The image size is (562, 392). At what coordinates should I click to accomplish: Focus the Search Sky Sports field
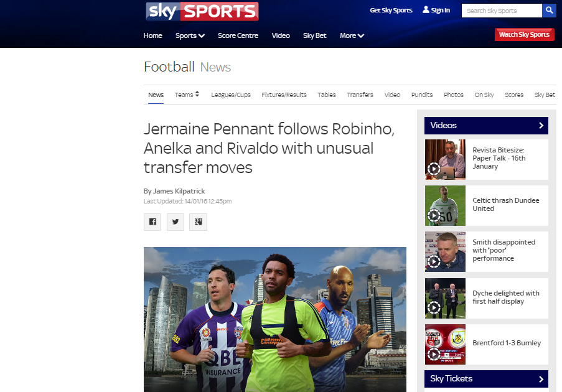point(502,11)
